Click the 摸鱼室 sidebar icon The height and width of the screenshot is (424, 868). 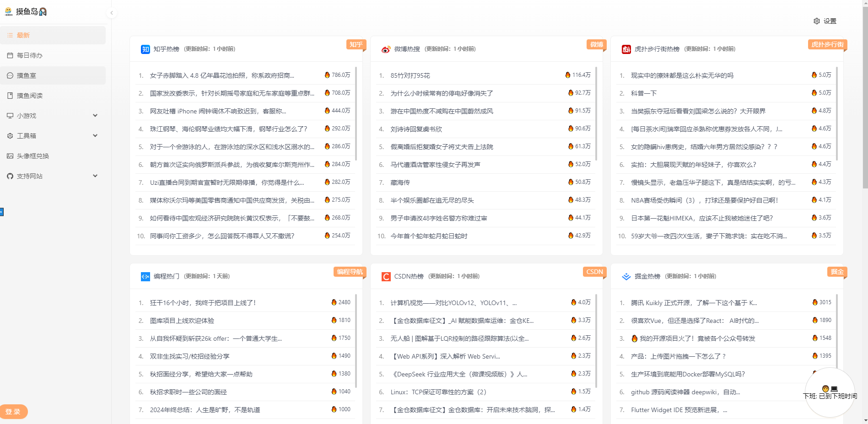pos(9,75)
